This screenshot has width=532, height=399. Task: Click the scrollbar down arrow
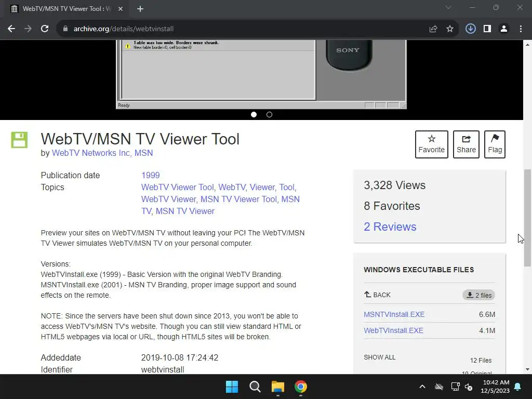(527, 369)
